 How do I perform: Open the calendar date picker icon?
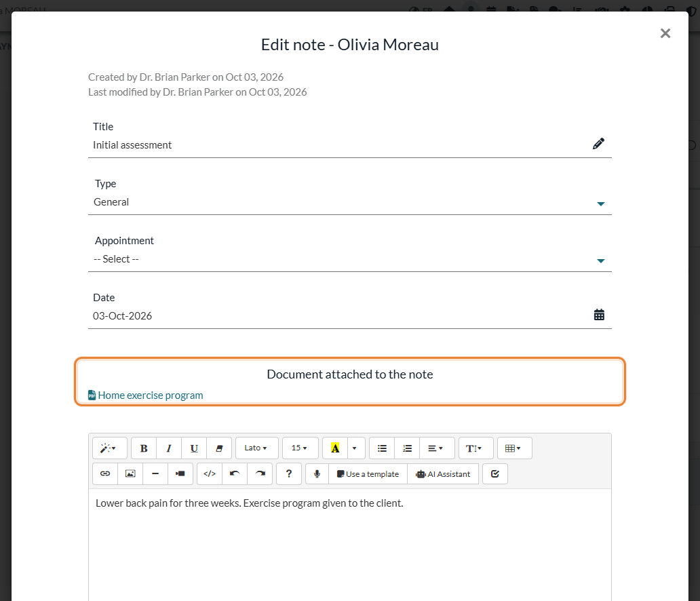coord(599,315)
